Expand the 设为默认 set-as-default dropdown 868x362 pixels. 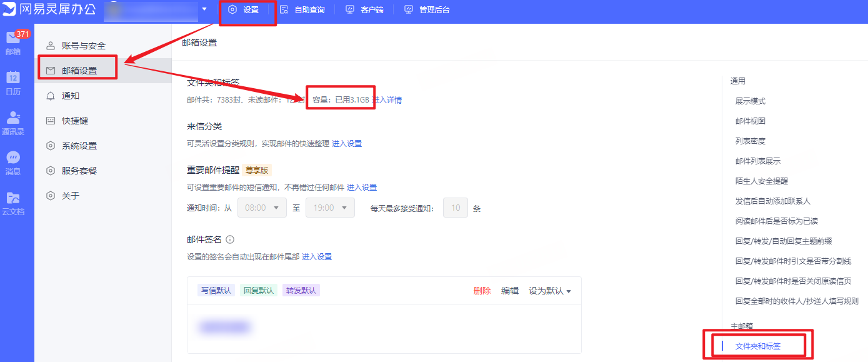(x=549, y=289)
